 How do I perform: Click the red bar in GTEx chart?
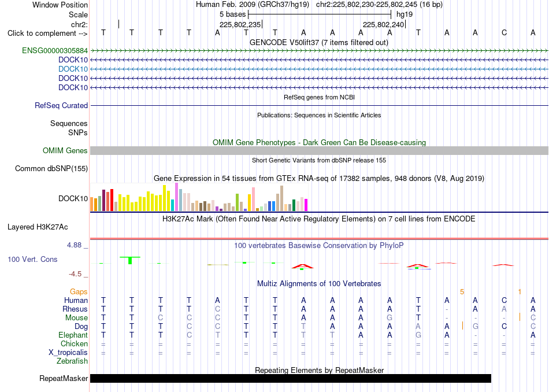(112, 200)
